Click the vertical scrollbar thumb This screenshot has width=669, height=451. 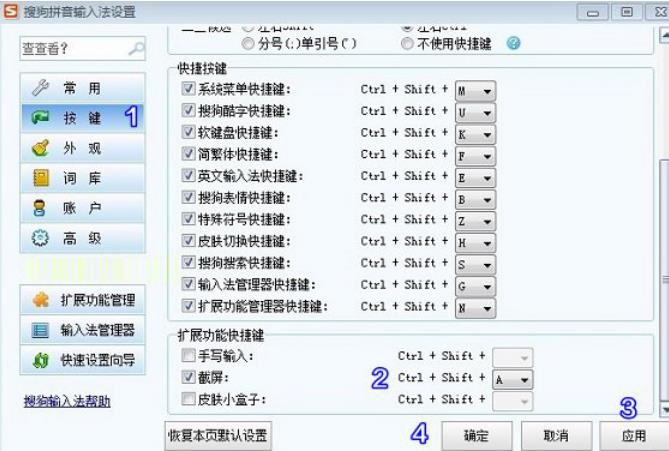pos(664,279)
